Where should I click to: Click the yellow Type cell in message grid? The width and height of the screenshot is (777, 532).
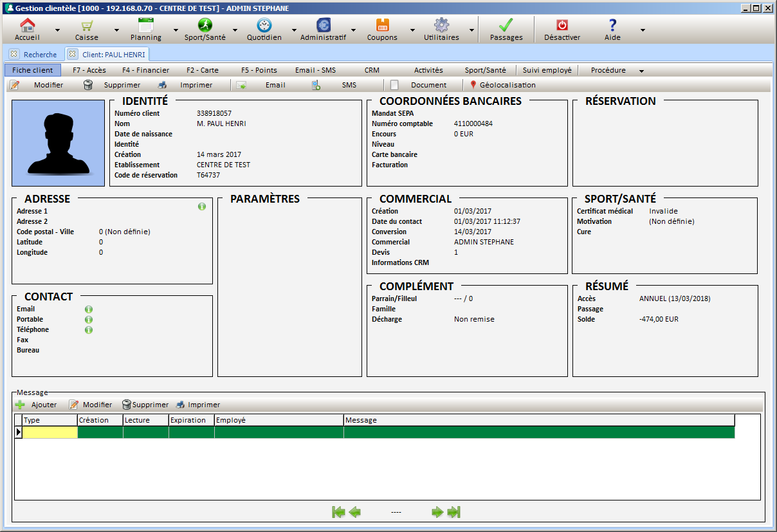50,432
